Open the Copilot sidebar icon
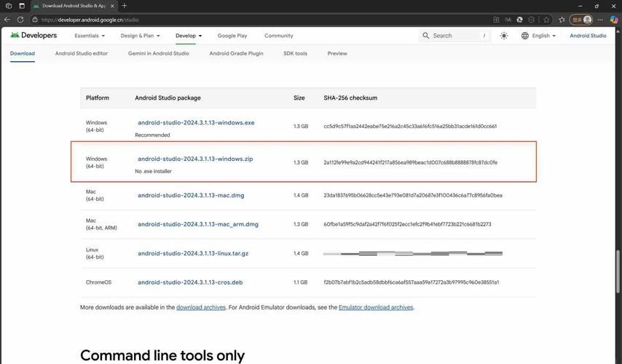Viewport: 622px width, 364px height. [614, 20]
